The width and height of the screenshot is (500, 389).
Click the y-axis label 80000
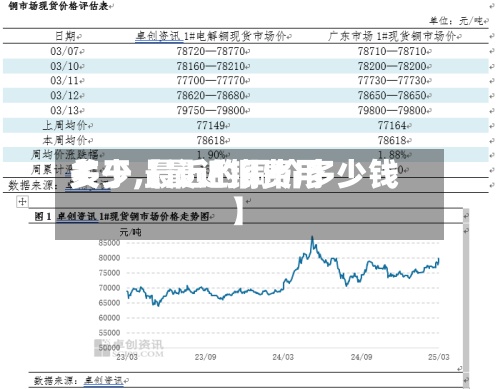109,258
